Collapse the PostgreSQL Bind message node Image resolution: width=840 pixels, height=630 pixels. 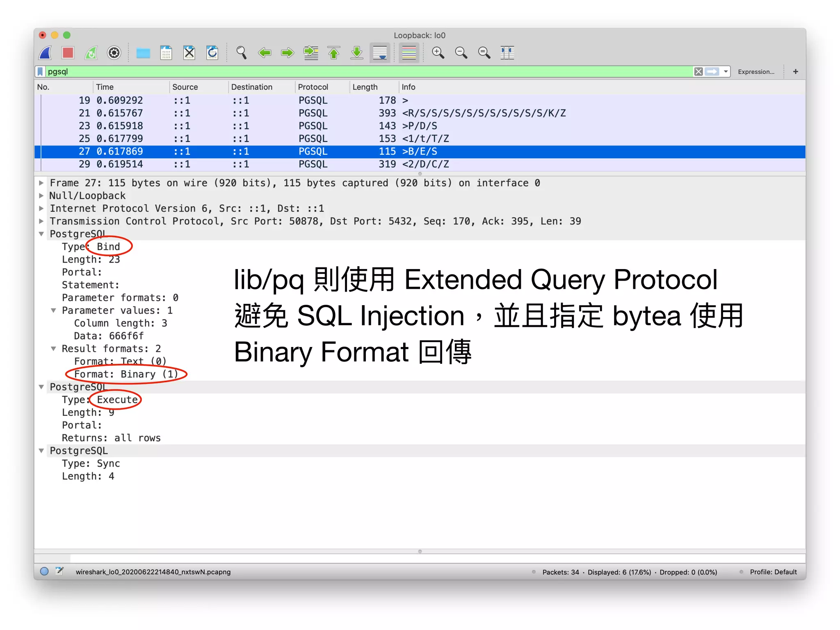pyautogui.click(x=41, y=234)
